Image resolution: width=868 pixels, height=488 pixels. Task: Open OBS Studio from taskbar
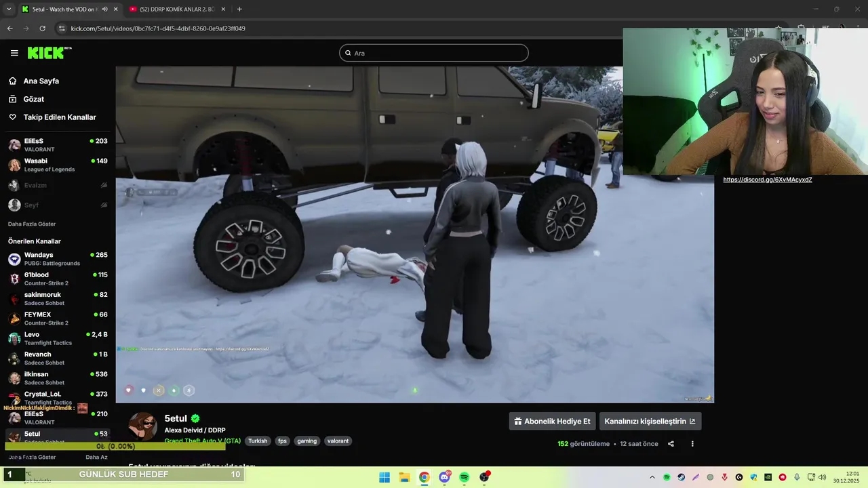click(484, 477)
